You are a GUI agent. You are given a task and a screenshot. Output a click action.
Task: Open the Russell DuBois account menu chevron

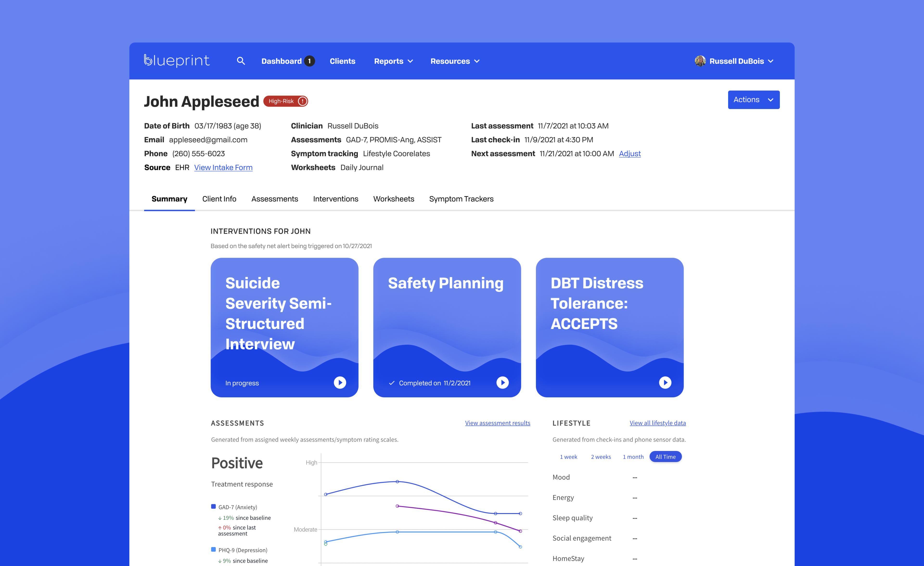click(x=771, y=61)
